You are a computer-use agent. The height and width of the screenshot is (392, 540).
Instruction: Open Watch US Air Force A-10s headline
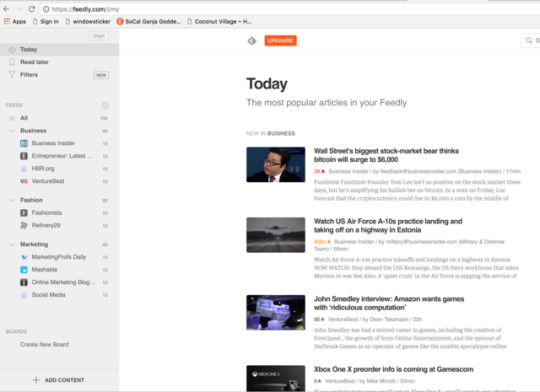[x=388, y=226]
